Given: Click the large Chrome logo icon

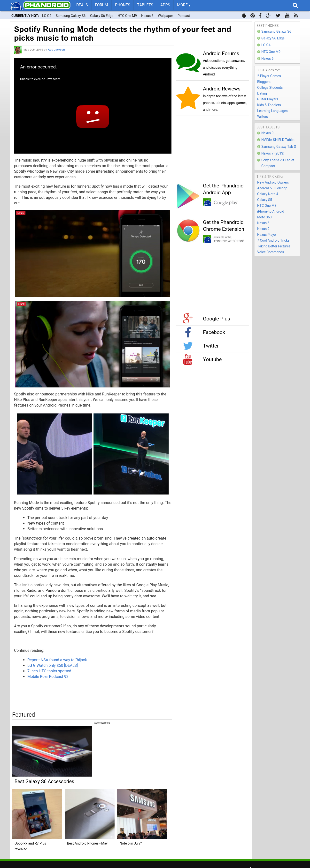Looking at the screenshot, I should coord(188,231).
